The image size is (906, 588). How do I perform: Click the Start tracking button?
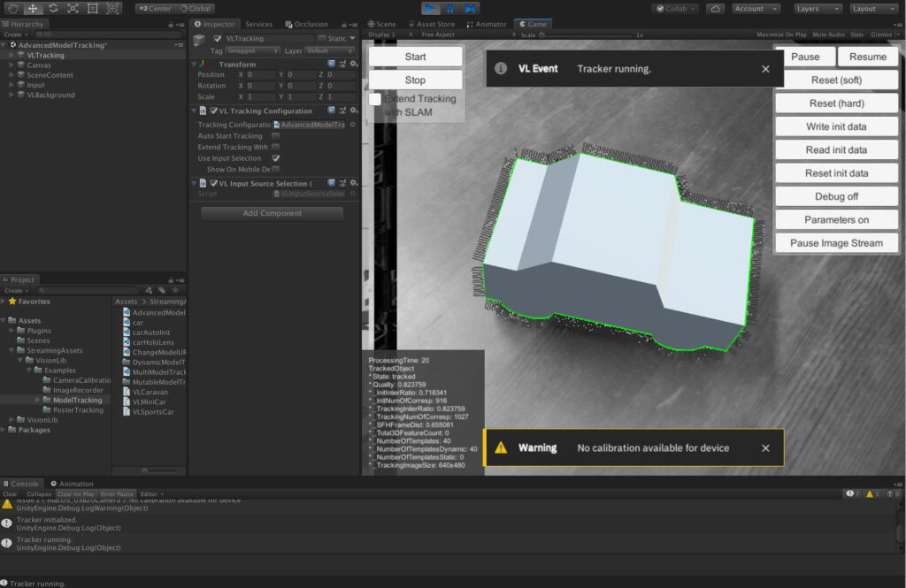(416, 57)
